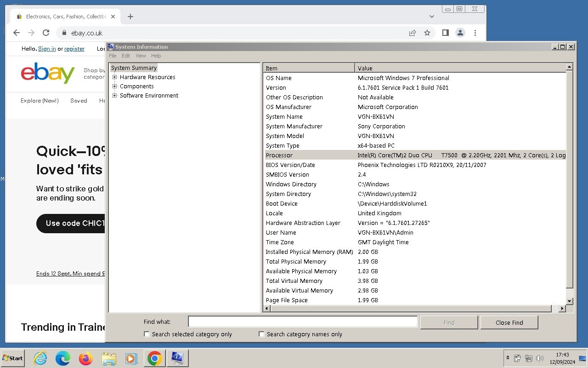Click the Close Find button

tap(509, 322)
